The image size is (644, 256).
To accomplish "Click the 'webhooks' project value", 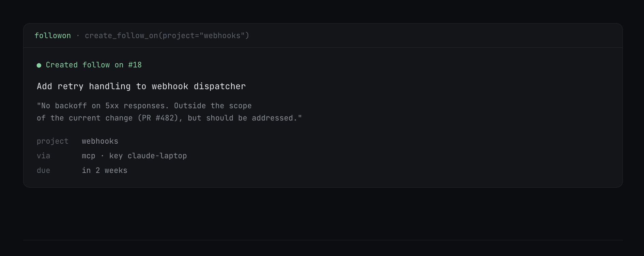I will tap(100, 141).
